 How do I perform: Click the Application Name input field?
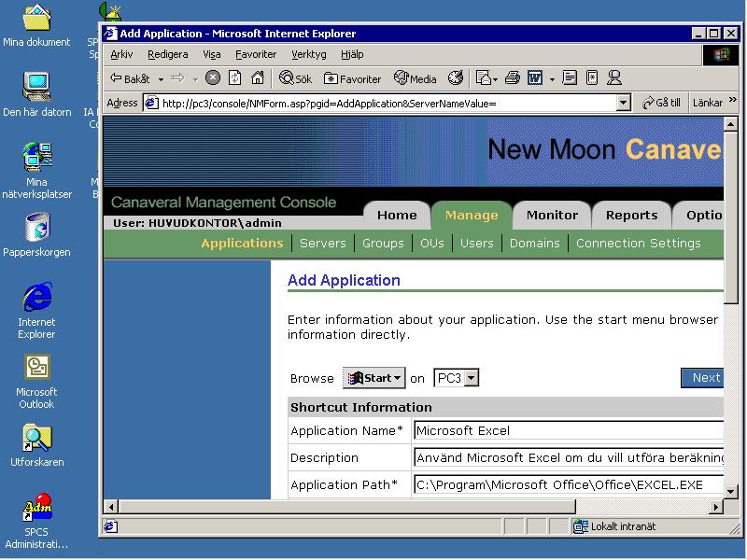tap(569, 430)
